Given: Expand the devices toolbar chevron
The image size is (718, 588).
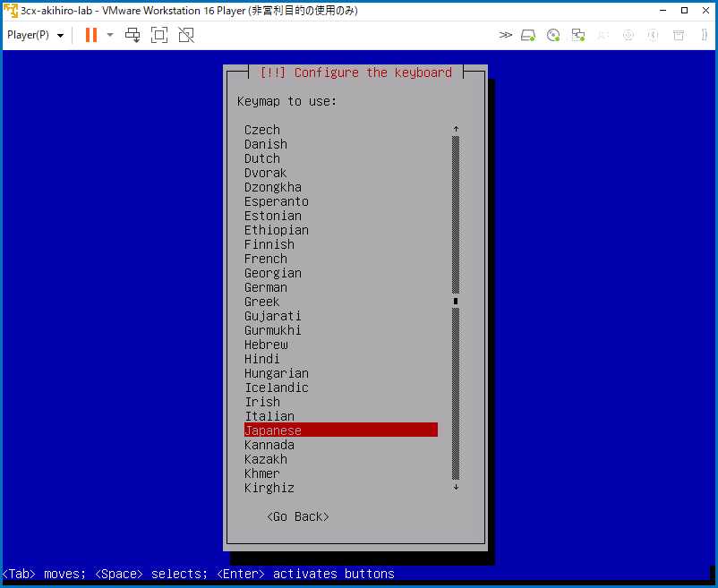Looking at the screenshot, I should (x=505, y=35).
